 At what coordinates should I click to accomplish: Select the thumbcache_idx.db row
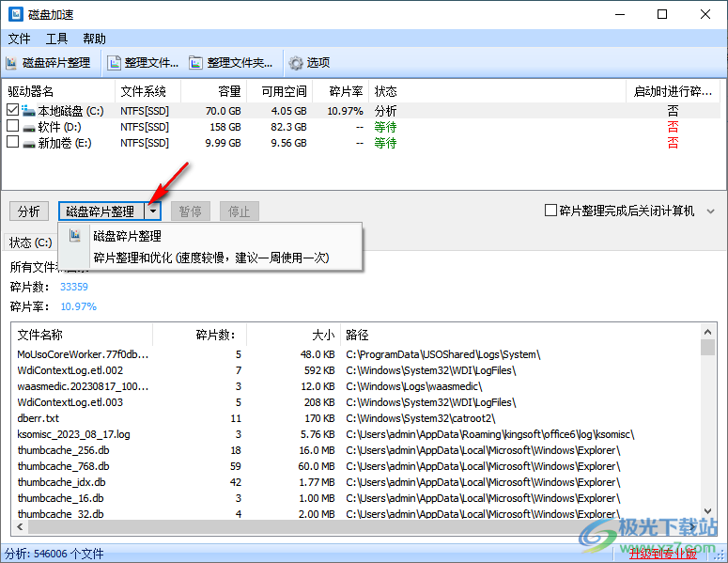point(356,482)
